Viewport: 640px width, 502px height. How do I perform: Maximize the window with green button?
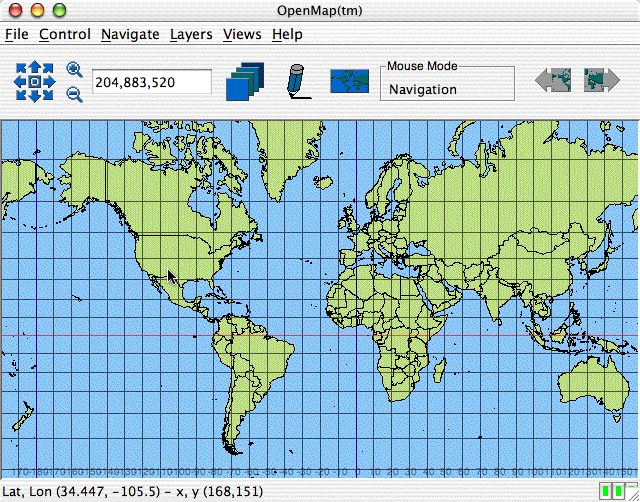(x=60, y=10)
